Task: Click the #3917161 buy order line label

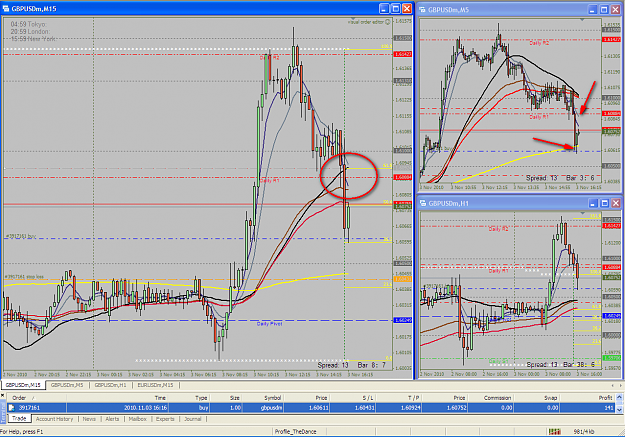Action: tap(21, 236)
